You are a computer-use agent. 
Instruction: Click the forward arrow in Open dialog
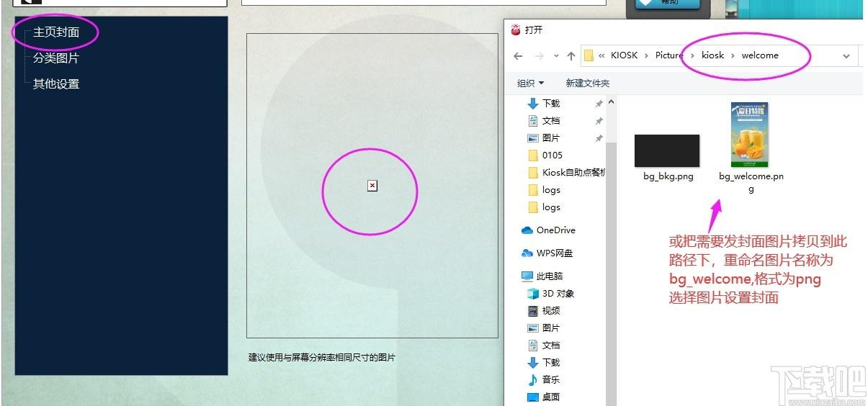pos(540,55)
